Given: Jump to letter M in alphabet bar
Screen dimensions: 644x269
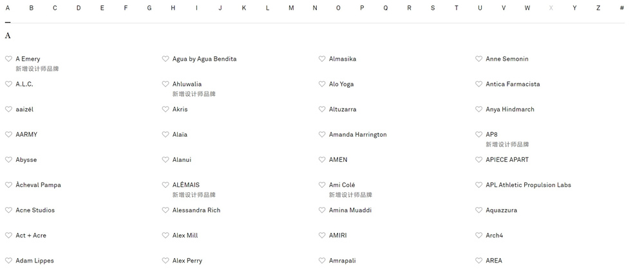Looking at the screenshot, I should pyautogui.click(x=291, y=8).
